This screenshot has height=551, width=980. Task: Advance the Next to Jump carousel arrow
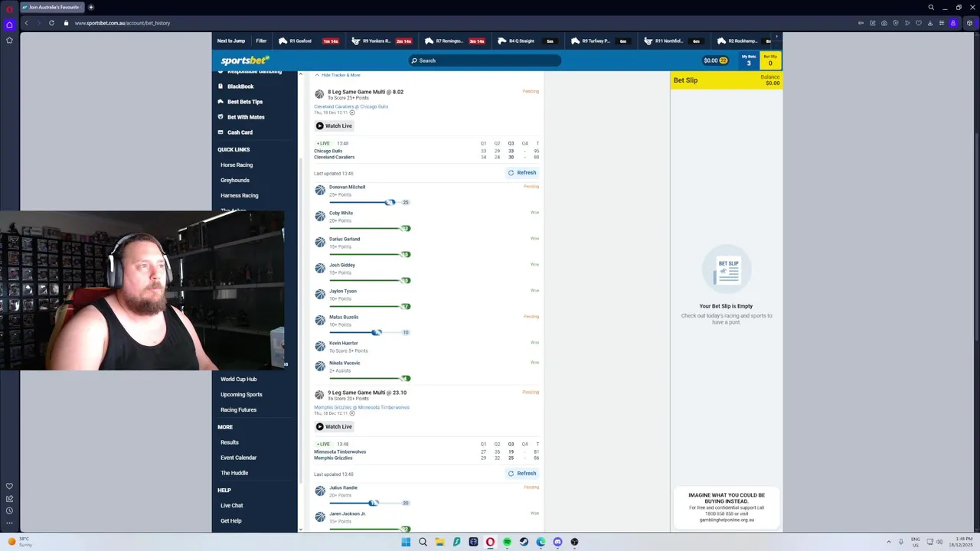click(777, 37)
